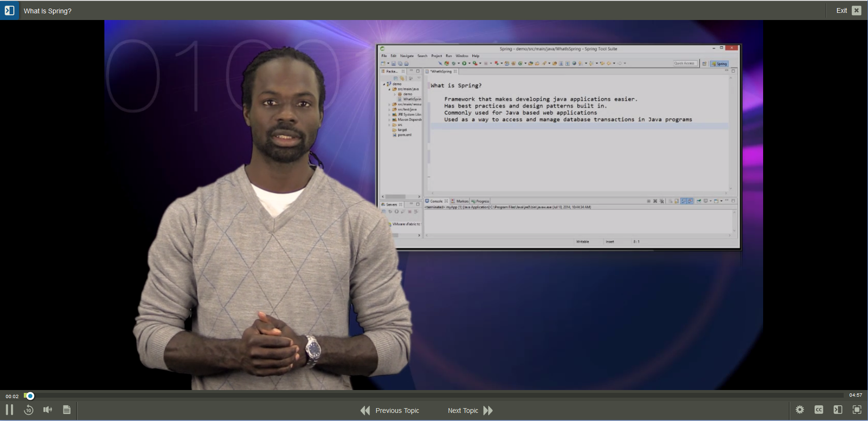The height and width of the screenshot is (421, 868).
Task: Open the player settings gear
Action: pos(800,410)
